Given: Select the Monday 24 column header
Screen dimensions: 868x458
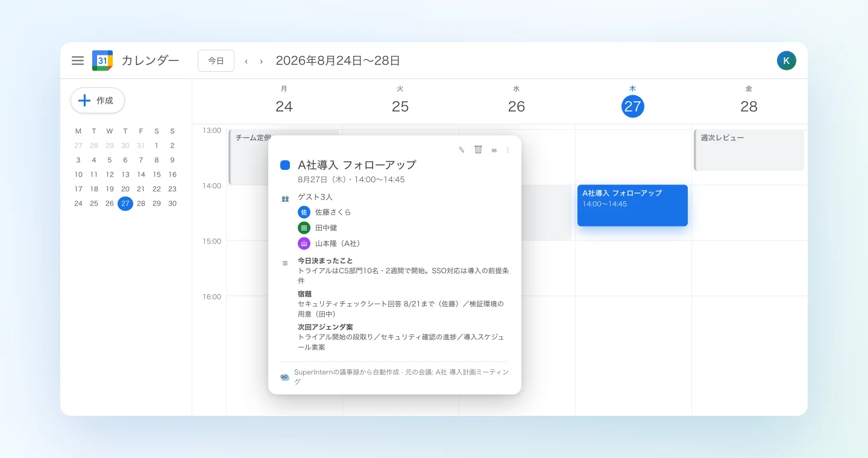Looking at the screenshot, I should tap(284, 101).
